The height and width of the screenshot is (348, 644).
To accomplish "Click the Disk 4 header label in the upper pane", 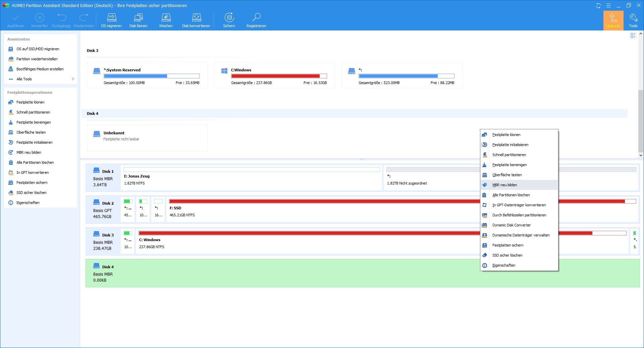I will [93, 114].
